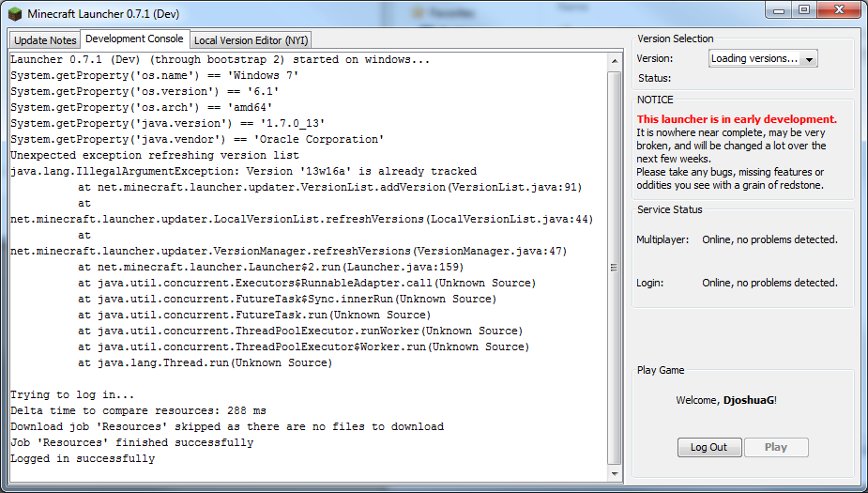Image resolution: width=868 pixels, height=493 pixels.
Task: Click the Minecraft grass block icon in title bar
Action: pos(15,14)
